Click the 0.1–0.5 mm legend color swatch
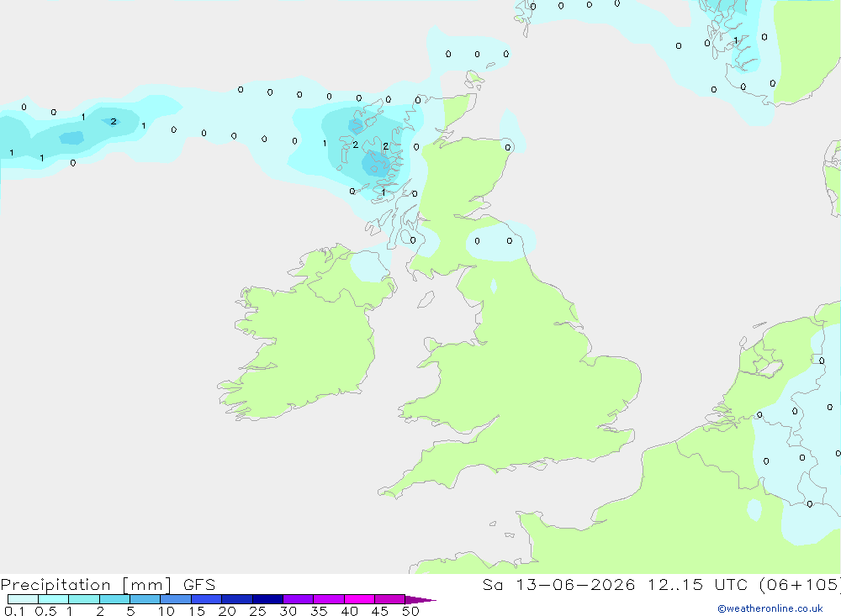This screenshot has height=616, width=841. tap(23, 599)
